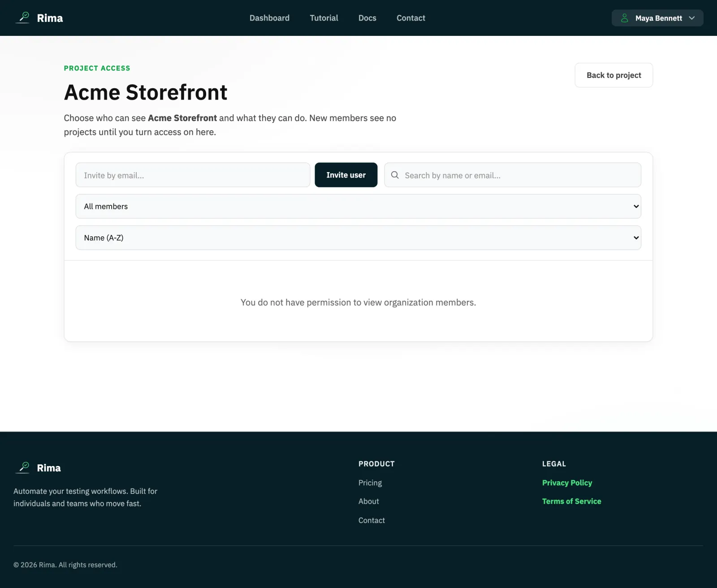Open the Pricing footer link
This screenshot has height=588, width=717.
point(370,483)
